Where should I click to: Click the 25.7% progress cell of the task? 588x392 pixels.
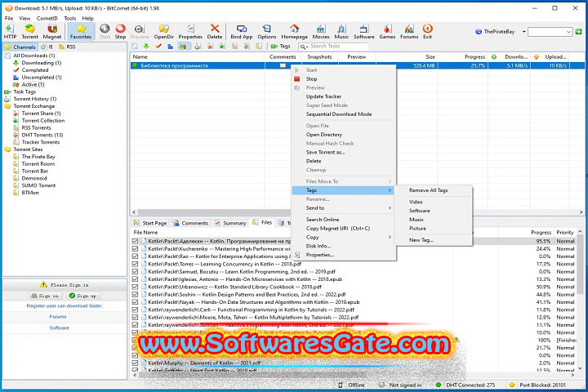(463, 65)
